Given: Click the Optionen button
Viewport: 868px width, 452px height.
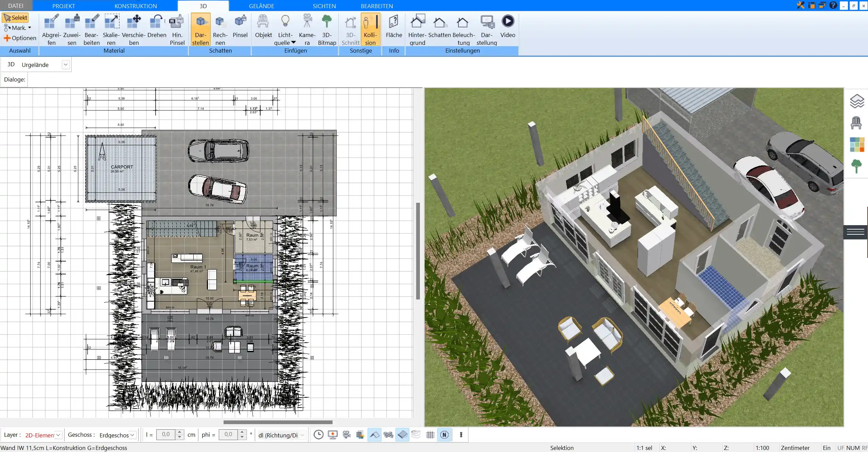Looking at the screenshot, I should 20,38.
